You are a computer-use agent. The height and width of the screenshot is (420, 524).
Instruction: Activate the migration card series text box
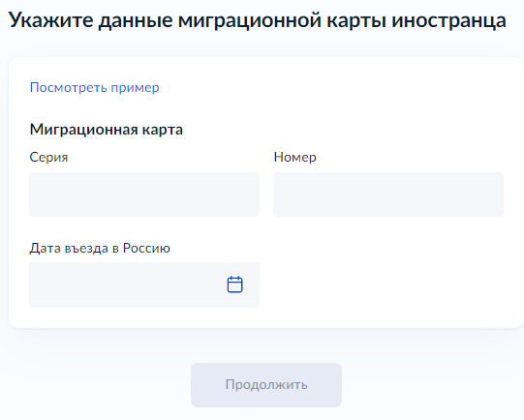pyautogui.click(x=144, y=195)
